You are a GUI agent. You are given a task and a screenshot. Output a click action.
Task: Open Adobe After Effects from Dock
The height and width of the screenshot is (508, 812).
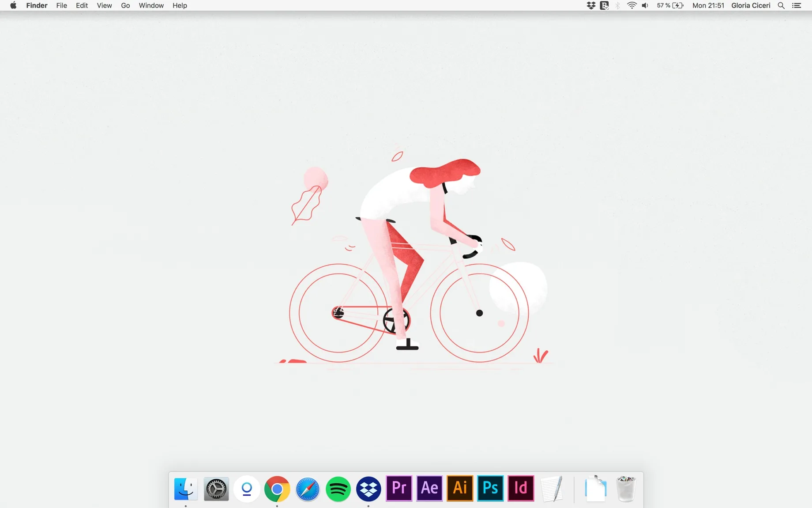(429, 488)
